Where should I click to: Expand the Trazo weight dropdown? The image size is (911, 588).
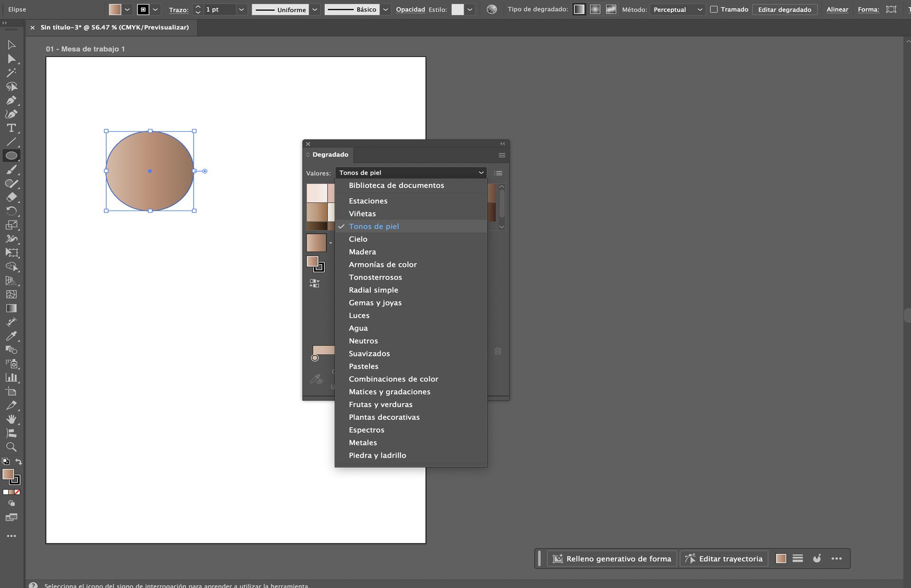click(242, 9)
